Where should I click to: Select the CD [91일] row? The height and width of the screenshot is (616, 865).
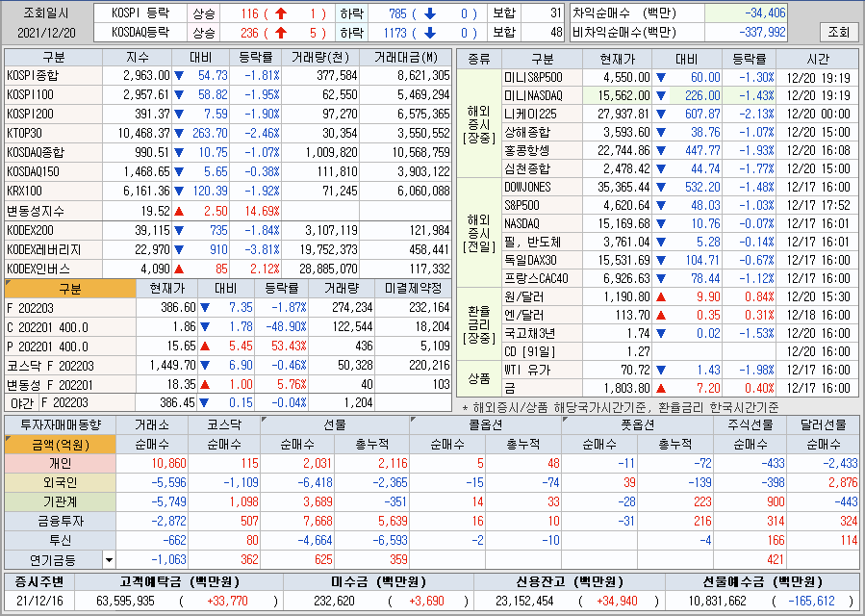point(680,351)
